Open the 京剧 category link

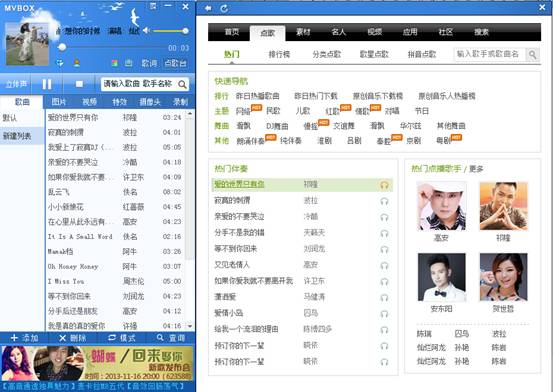click(413, 141)
